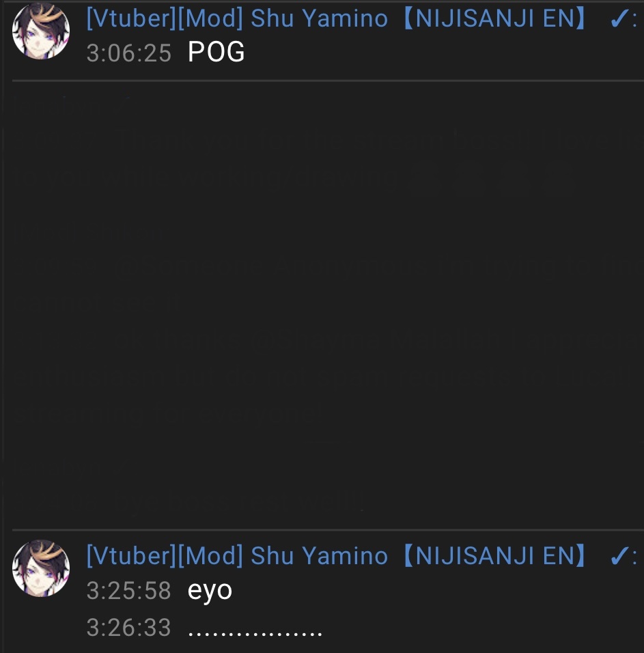Open Shu Yamino's avatar beside the eyo message
This screenshot has width=644, height=653.
(x=41, y=568)
